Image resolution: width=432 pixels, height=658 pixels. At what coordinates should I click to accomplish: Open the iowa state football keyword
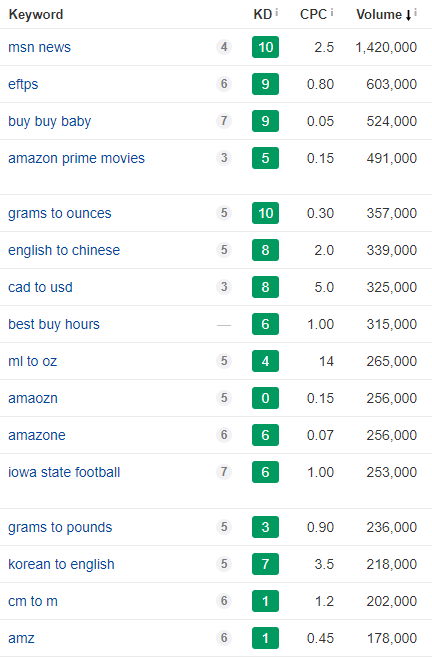pyautogui.click(x=64, y=472)
